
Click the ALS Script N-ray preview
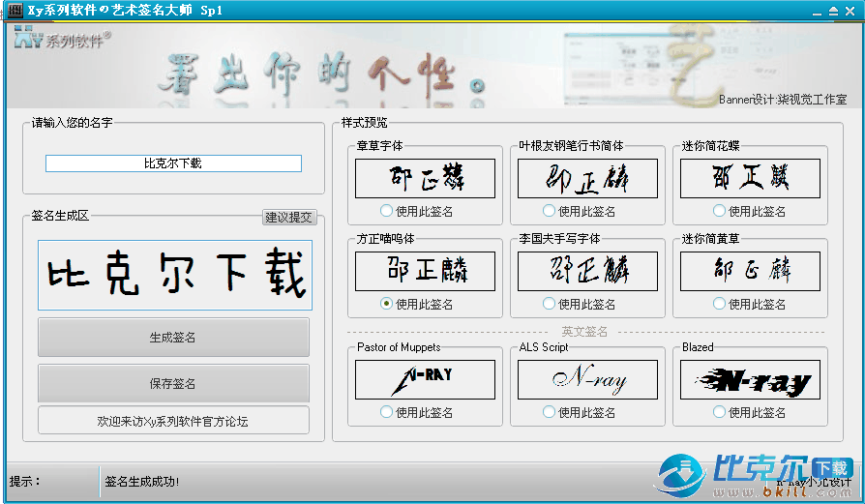click(x=587, y=380)
